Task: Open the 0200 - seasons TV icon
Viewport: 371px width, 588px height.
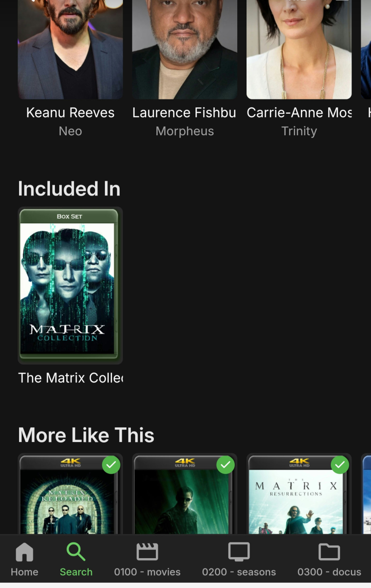Action: pos(239,552)
